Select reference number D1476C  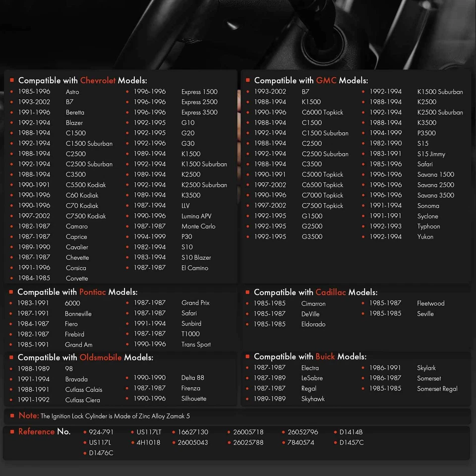(x=101, y=453)
